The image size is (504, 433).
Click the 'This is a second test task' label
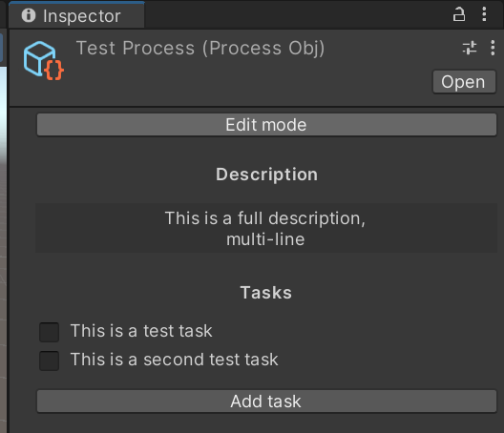[x=175, y=360]
